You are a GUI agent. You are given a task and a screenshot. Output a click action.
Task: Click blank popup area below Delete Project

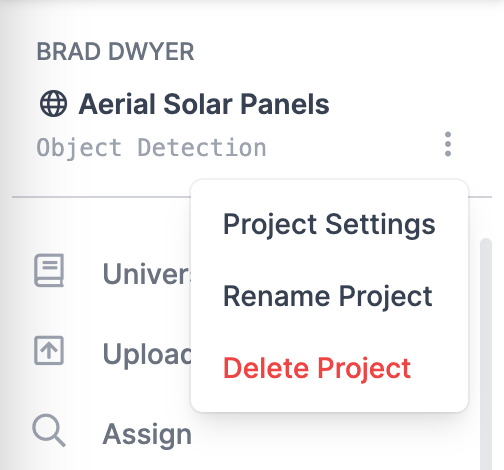tap(329, 397)
